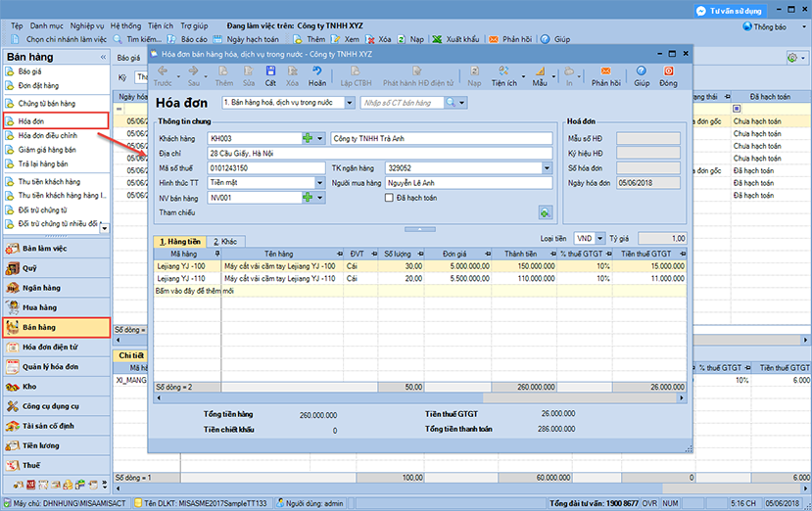Toggle the Đã hạch toán checkbox
Image resolution: width=812 pixels, height=511 pixels.
point(389,198)
